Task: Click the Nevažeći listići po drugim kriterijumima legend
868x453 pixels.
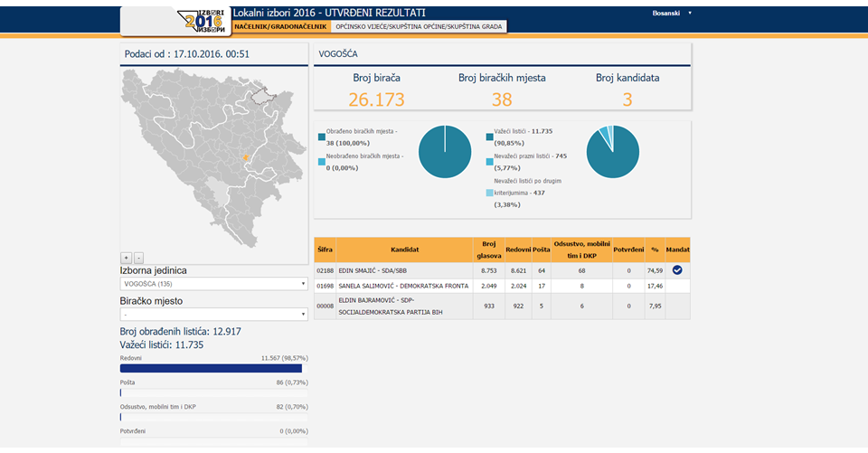Action: [524, 193]
